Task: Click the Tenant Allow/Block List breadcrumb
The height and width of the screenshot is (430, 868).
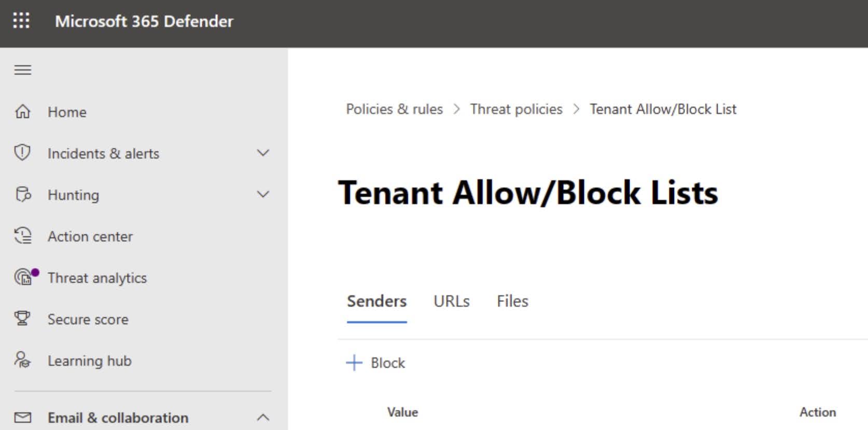Action: (663, 109)
